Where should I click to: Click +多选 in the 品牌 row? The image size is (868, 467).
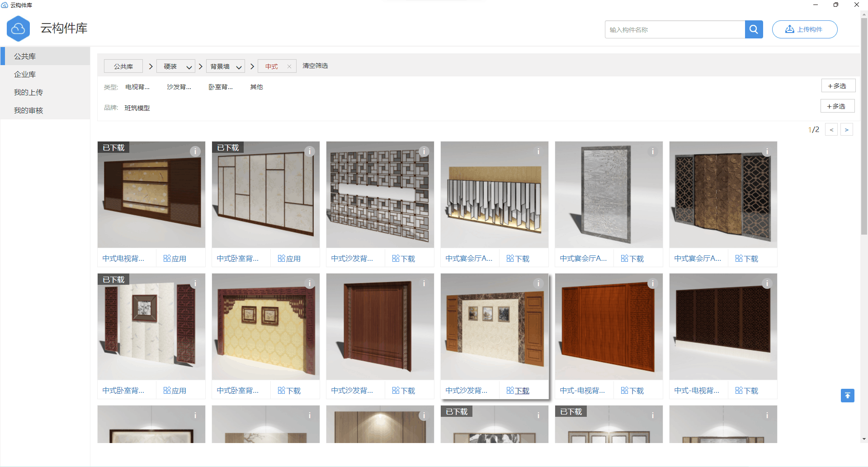pos(837,106)
